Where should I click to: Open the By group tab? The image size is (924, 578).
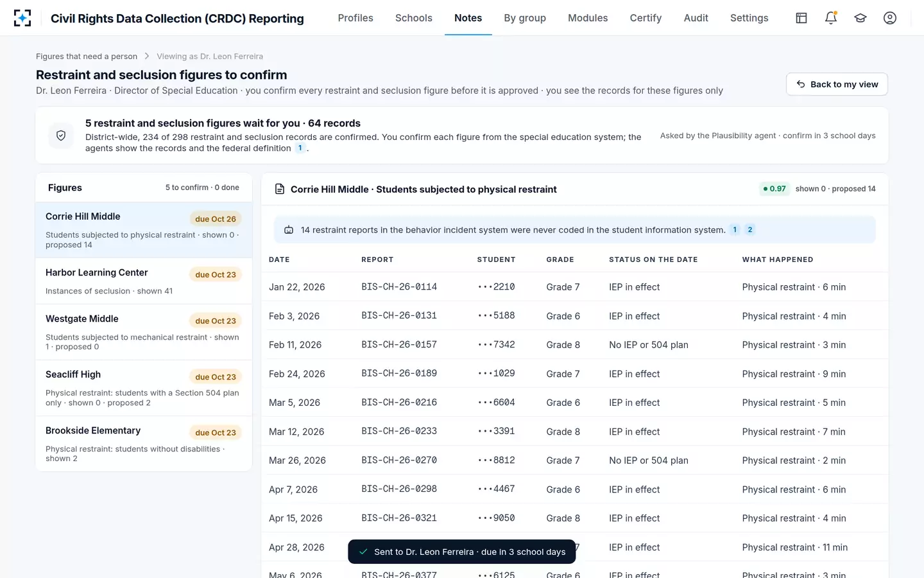click(x=525, y=18)
